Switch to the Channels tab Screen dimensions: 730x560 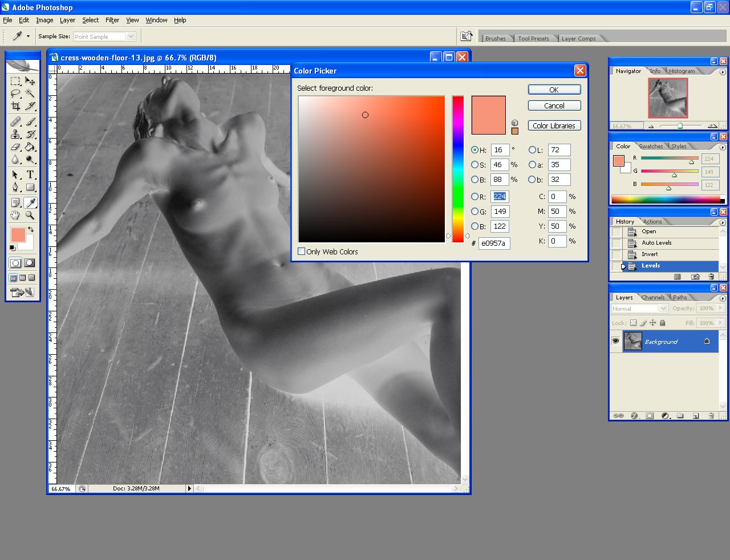[652, 298]
